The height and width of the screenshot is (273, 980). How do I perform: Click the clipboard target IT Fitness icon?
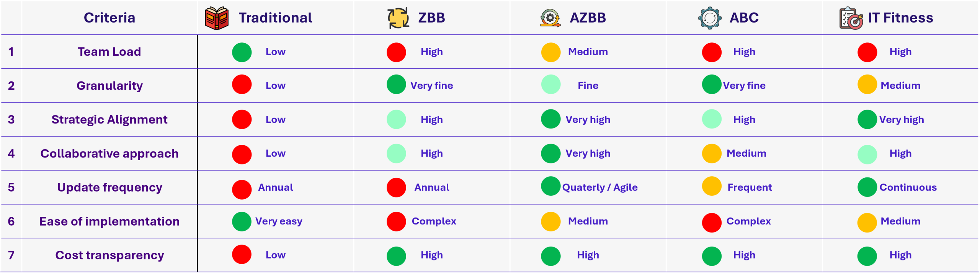851,18
